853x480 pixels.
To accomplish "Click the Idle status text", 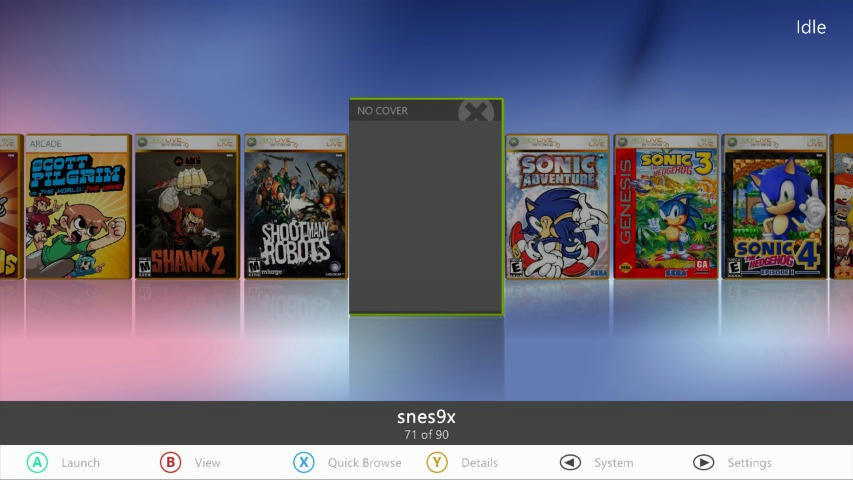I will coord(811,27).
